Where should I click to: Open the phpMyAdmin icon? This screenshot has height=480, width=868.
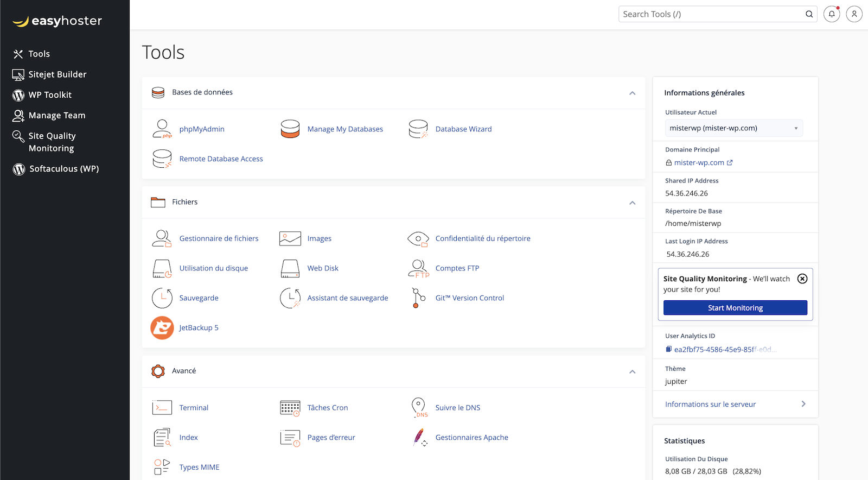162,129
